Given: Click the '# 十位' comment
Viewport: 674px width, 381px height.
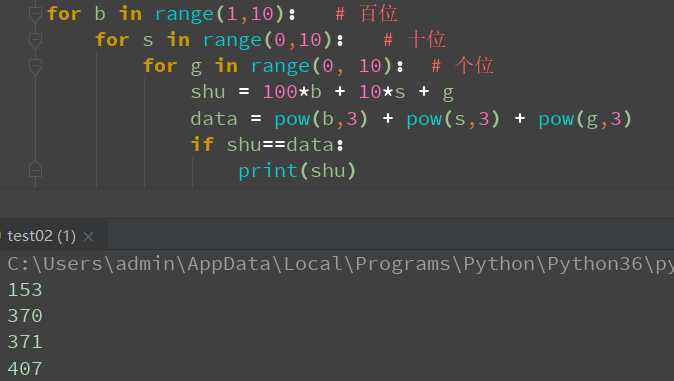Looking at the screenshot, I should pyautogui.click(x=415, y=40).
